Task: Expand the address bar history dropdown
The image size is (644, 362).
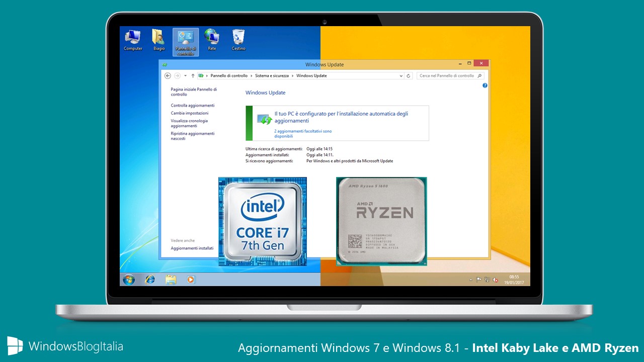Action: point(401,76)
